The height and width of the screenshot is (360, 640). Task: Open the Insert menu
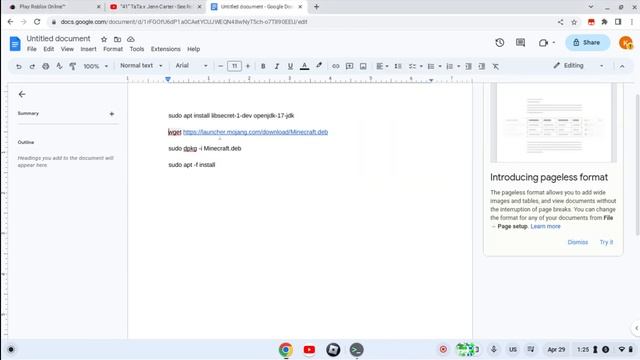88,49
